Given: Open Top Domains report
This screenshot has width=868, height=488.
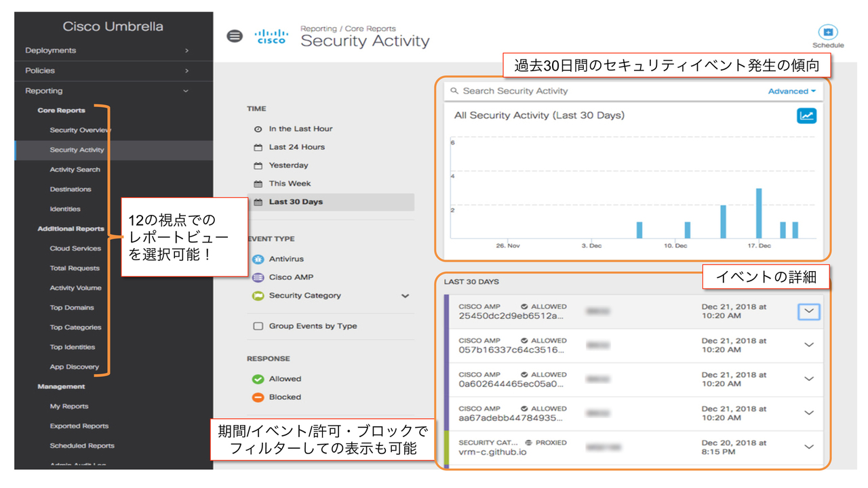Looking at the screenshot, I should click(x=72, y=307).
